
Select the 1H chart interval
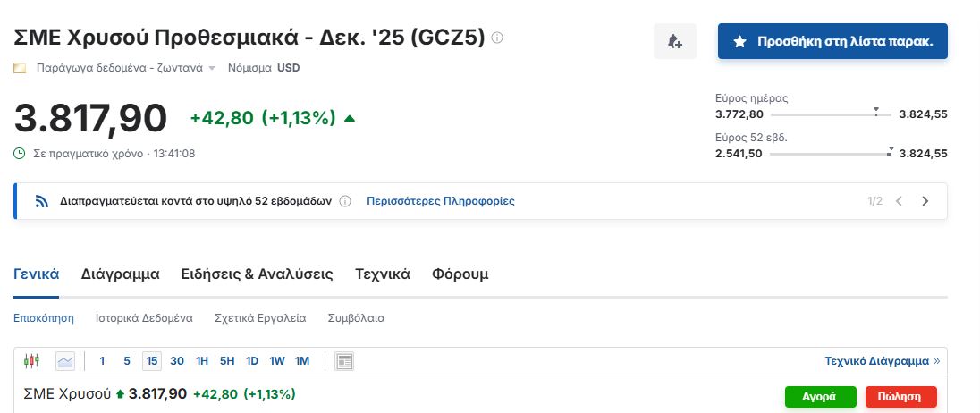coord(202,361)
